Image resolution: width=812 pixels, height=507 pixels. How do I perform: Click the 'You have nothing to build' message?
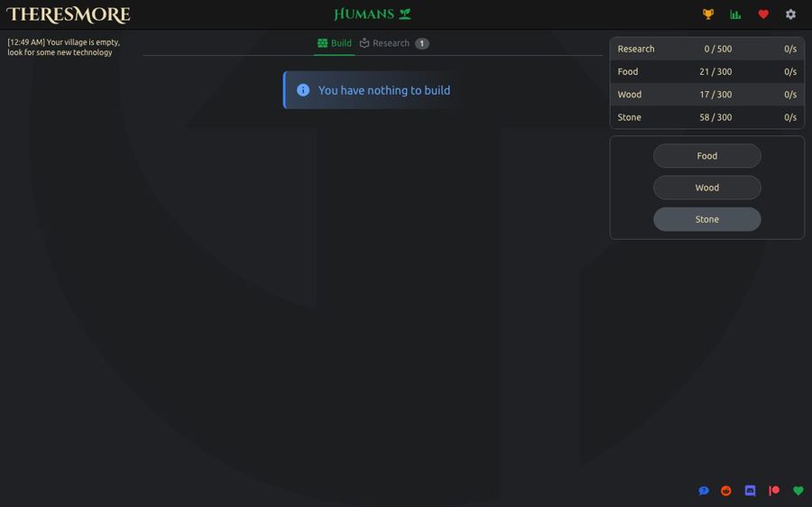pos(384,90)
